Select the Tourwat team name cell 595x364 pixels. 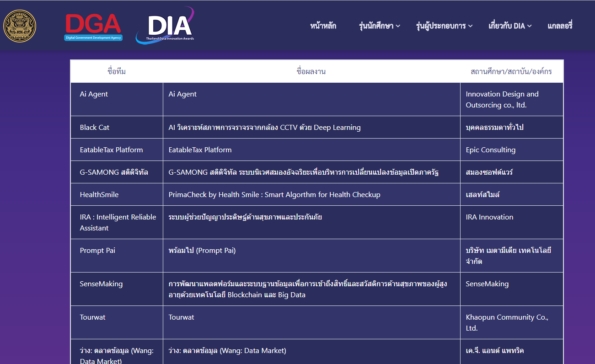tap(117, 322)
